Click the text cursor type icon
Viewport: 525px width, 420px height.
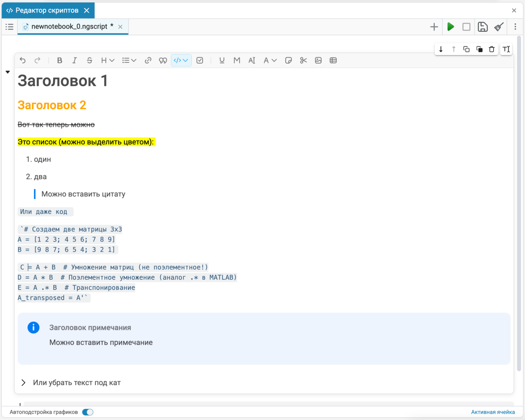(x=506, y=49)
